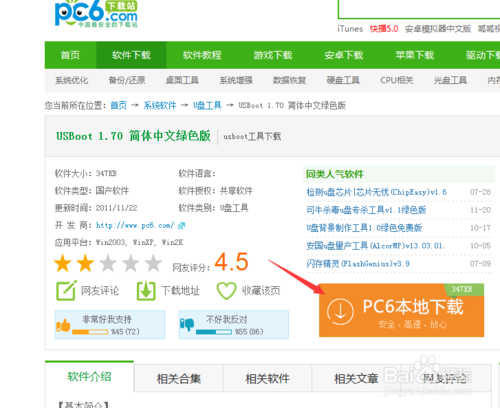Click the 下载地址 green download arrow icon
The width and height of the screenshot is (500, 408).
[x=146, y=291]
